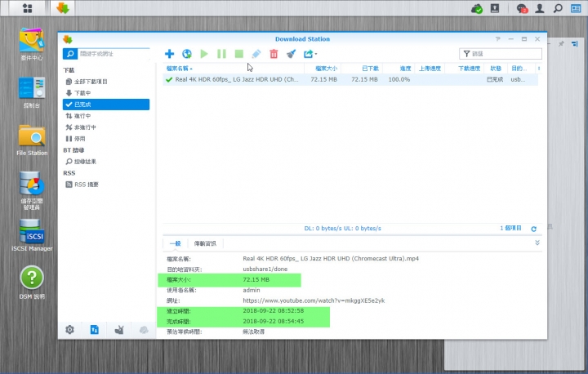Image resolution: width=588 pixels, height=374 pixels.
Task: Resume the selected task with play icon
Action: [x=204, y=54]
